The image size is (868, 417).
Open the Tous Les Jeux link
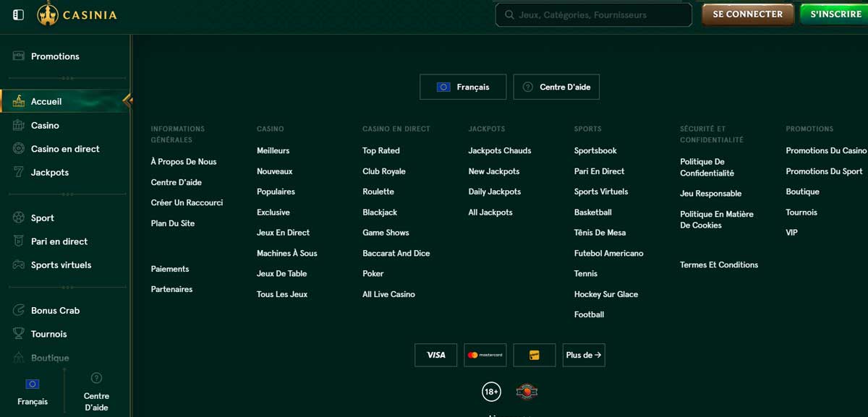tap(282, 294)
